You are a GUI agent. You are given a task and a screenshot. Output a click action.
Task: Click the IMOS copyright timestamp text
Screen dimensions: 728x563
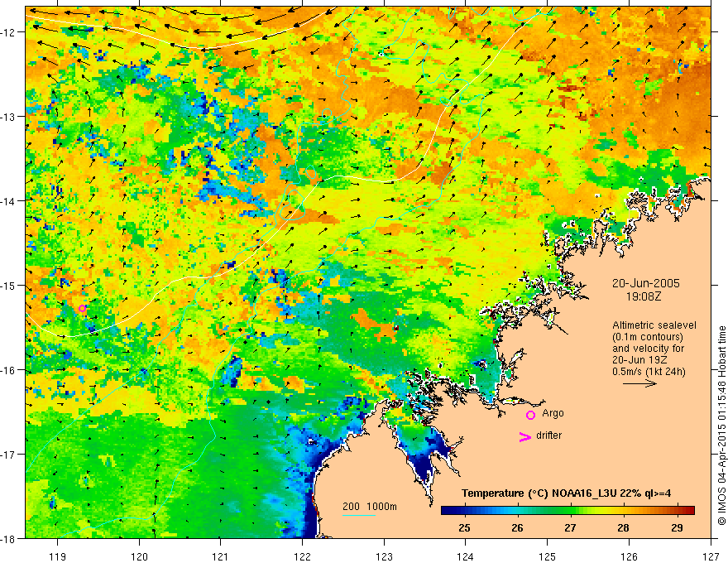721,425
